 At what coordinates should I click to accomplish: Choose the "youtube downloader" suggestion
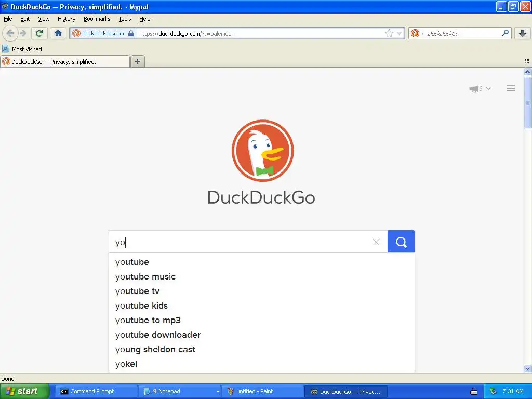[x=262, y=335]
